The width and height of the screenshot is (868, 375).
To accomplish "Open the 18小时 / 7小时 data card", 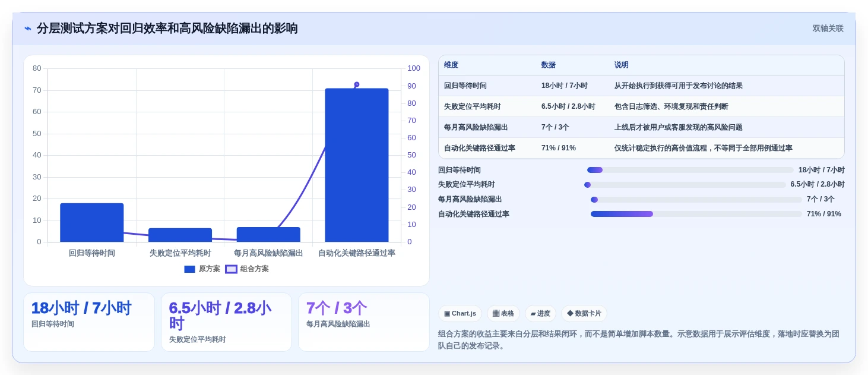I will [x=89, y=322].
